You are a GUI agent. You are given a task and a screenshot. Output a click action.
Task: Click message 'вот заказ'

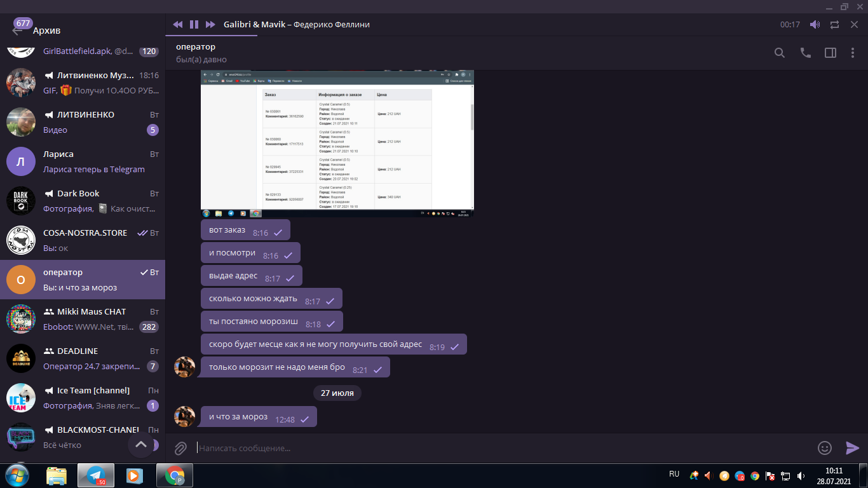coord(245,230)
